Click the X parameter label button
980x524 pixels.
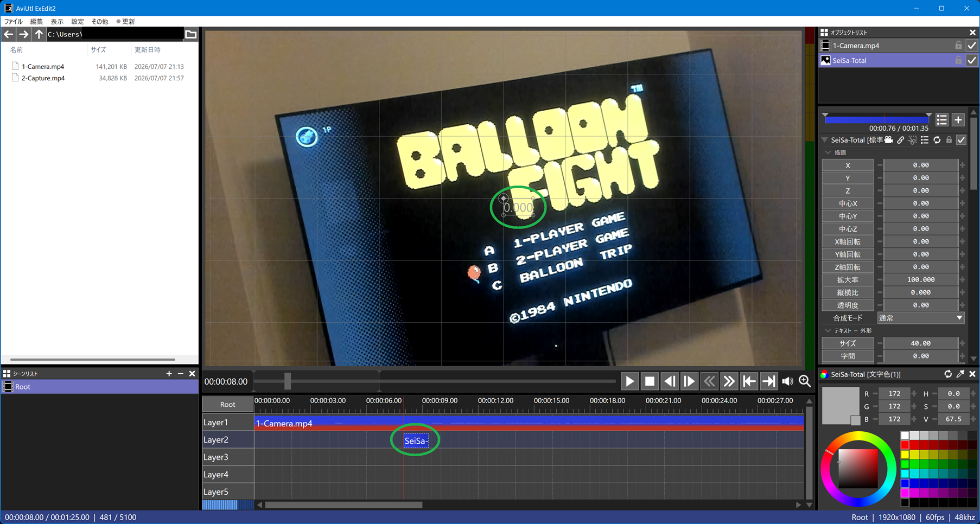pos(848,165)
